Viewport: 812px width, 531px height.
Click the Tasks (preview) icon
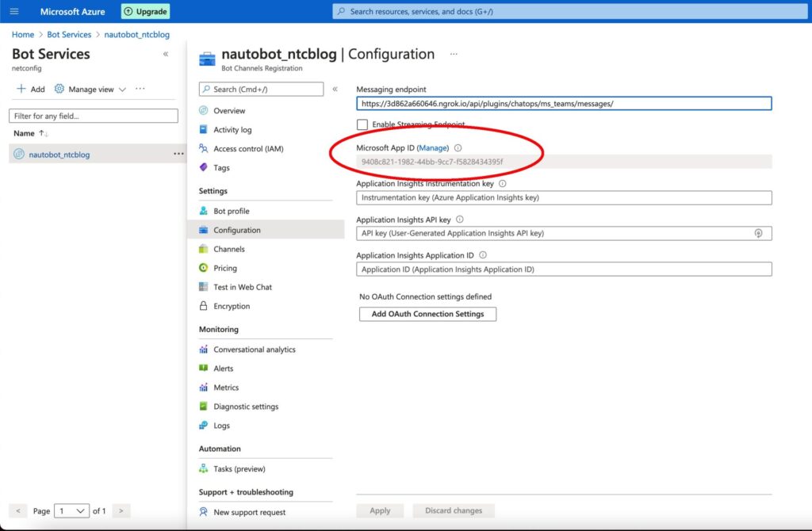coord(204,468)
